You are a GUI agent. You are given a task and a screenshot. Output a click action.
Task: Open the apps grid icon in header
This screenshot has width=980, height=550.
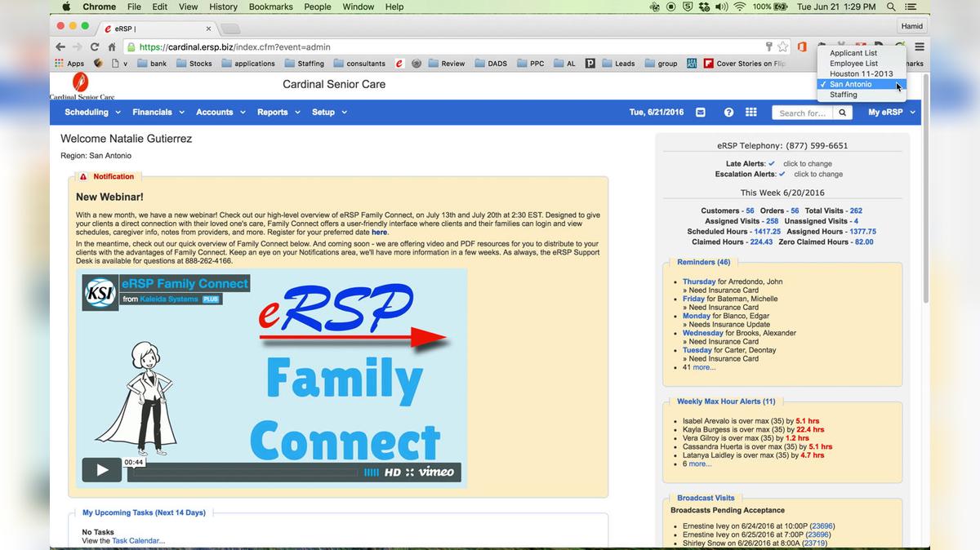(x=751, y=112)
